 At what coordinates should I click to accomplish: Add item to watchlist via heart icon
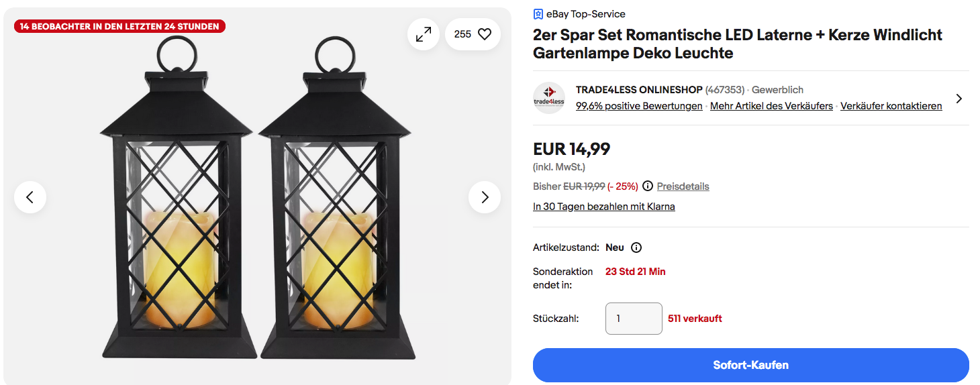[484, 34]
